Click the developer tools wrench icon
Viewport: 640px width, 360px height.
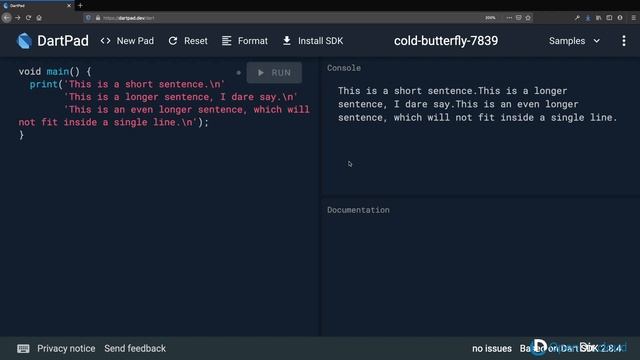(577, 18)
